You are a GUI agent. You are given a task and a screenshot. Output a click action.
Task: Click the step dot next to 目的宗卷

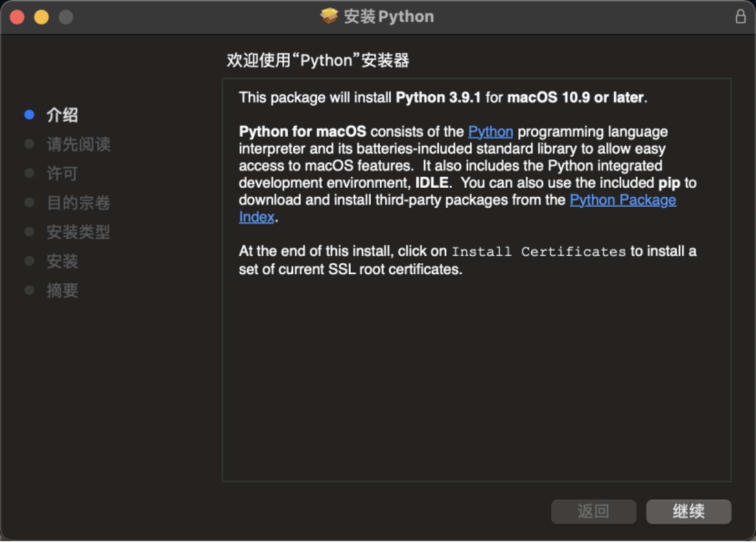pyautogui.click(x=30, y=203)
